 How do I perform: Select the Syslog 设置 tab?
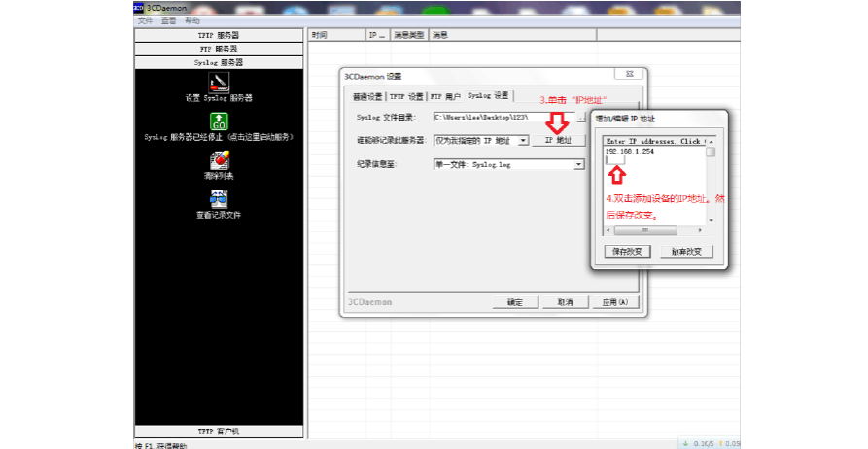pyautogui.click(x=488, y=96)
